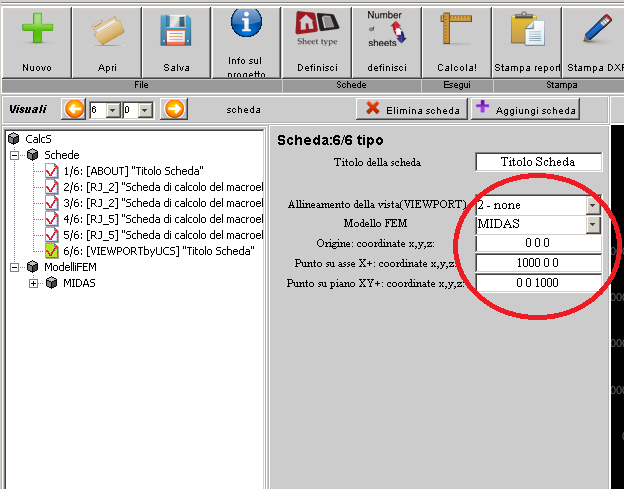Viewport: 624px width, 489px height.
Task: Click the Titolo della scheda input field
Action: [538, 162]
